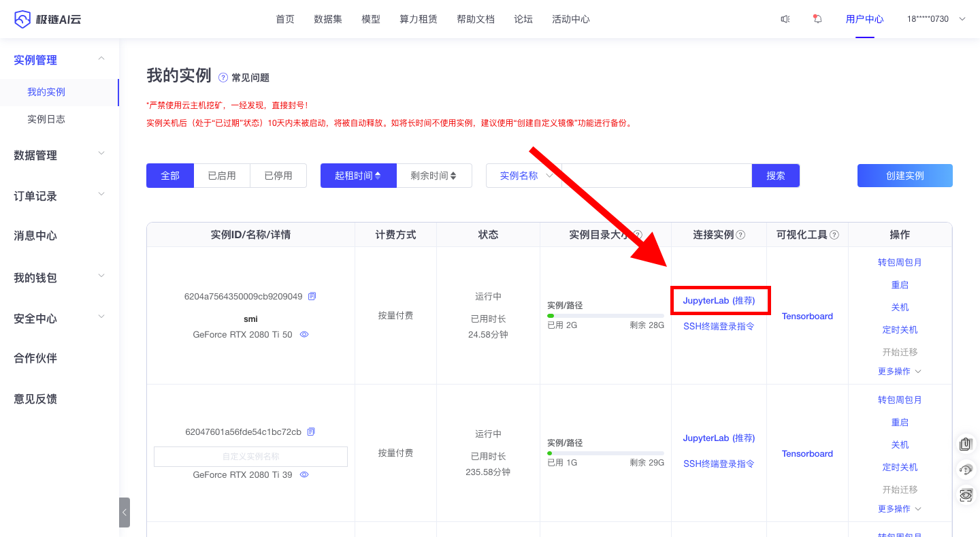Select the 已停用 filter
The image size is (980, 537).
coord(278,175)
